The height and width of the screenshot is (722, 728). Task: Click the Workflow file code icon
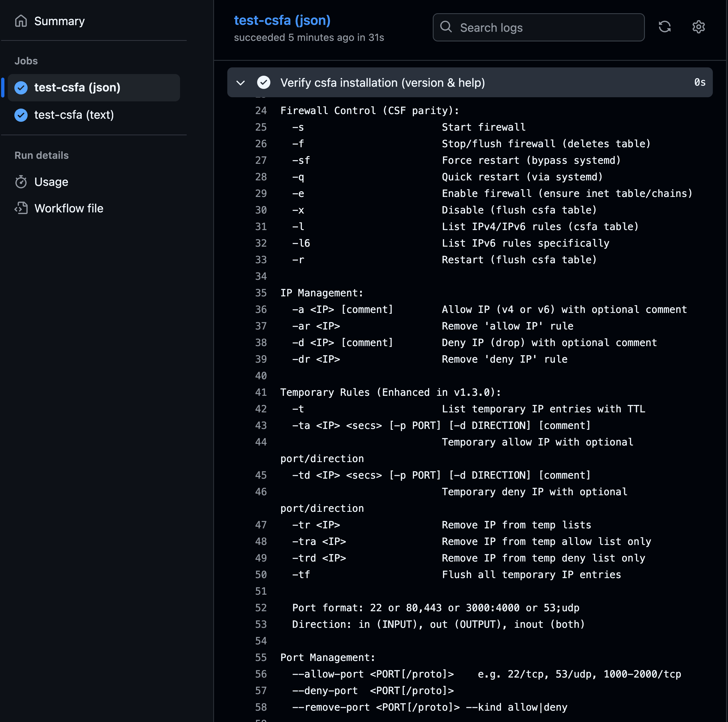pyautogui.click(x=21, y=208)
